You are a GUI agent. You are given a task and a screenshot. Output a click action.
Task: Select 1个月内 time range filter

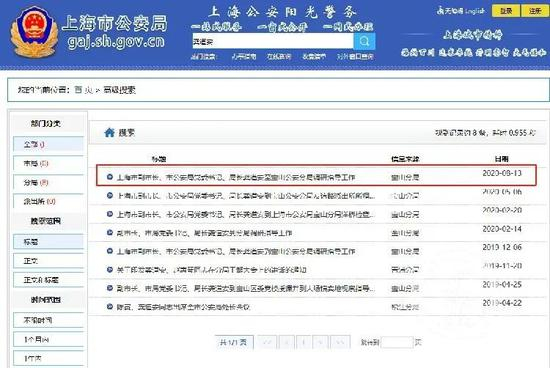(49, 339)
